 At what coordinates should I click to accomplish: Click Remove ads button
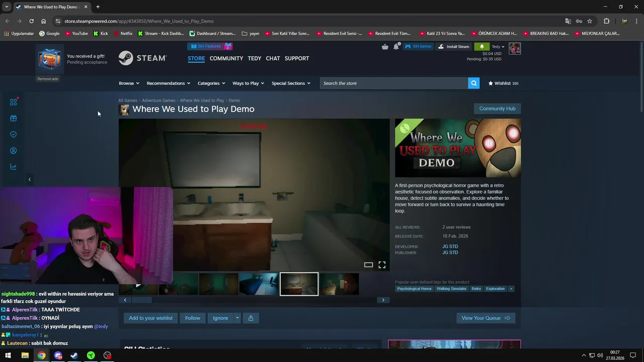point(48,79)
